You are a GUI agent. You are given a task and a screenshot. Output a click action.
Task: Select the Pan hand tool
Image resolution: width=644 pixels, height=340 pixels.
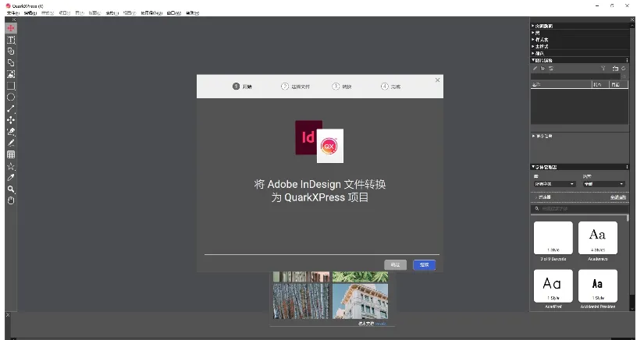[x=11, y=200]
